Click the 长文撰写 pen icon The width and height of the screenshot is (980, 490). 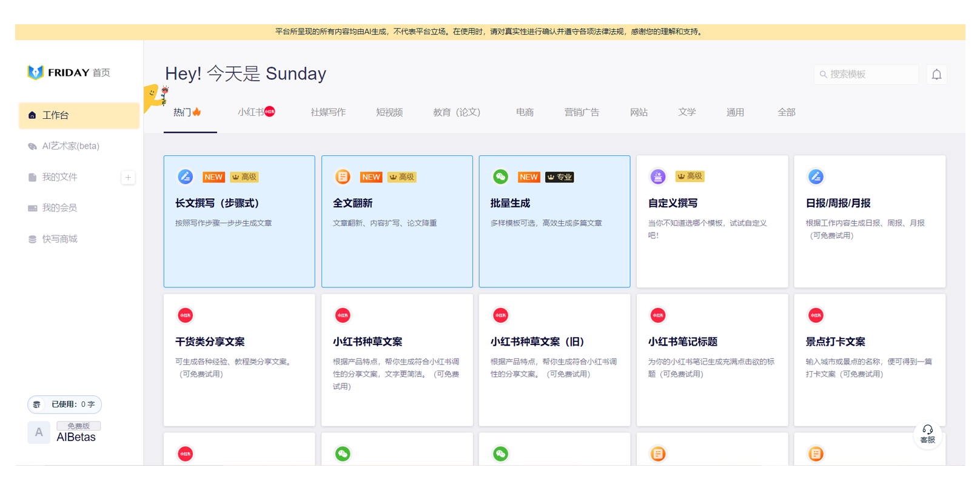point(185,176)
